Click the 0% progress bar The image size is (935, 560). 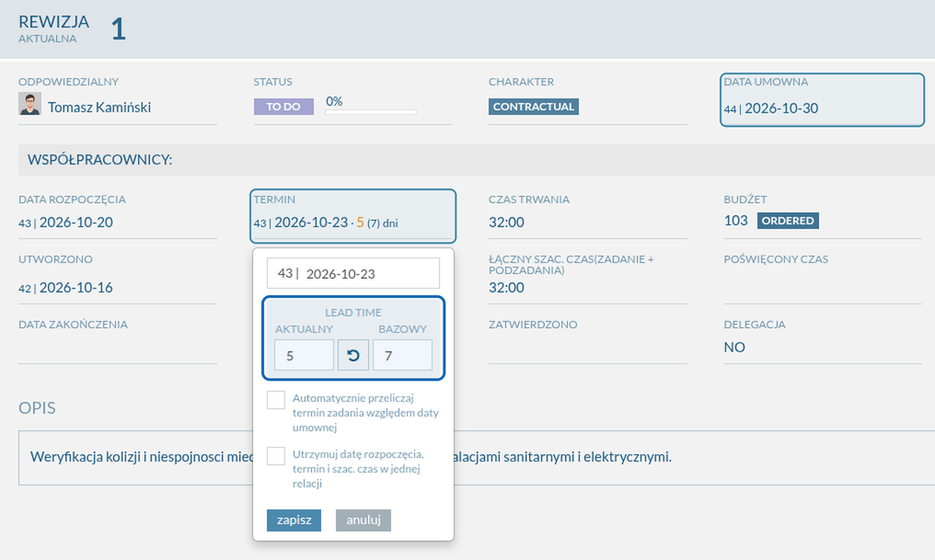click(371, 111)
